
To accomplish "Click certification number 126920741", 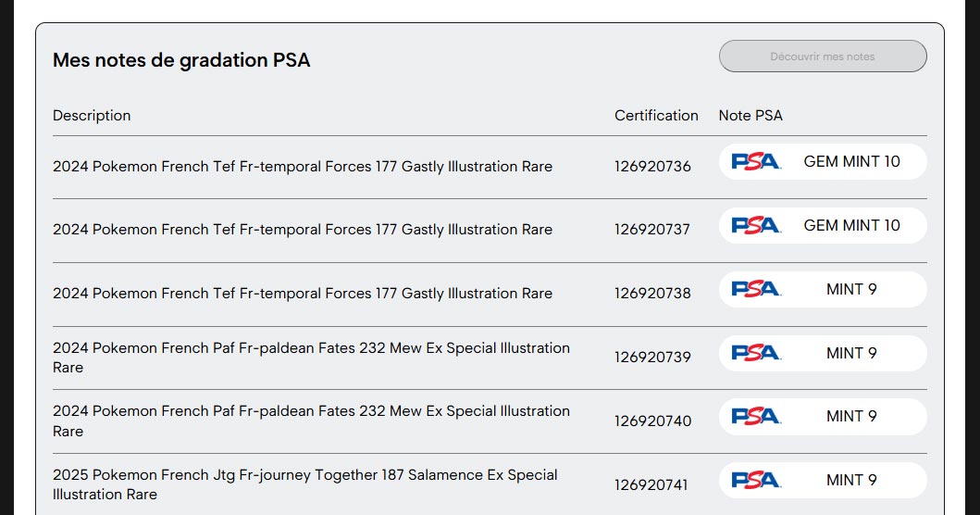I will [652, 484].
